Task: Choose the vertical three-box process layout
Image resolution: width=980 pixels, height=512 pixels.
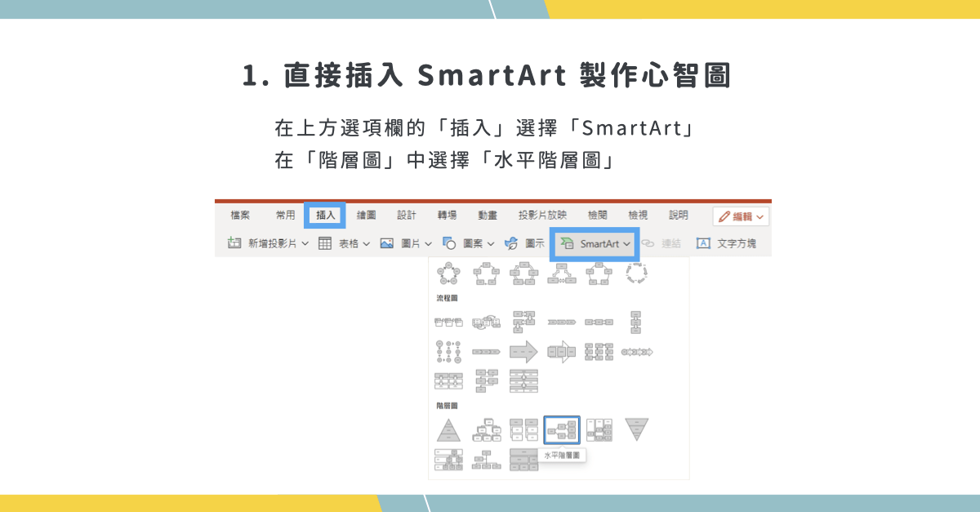Action: (636, 323)
